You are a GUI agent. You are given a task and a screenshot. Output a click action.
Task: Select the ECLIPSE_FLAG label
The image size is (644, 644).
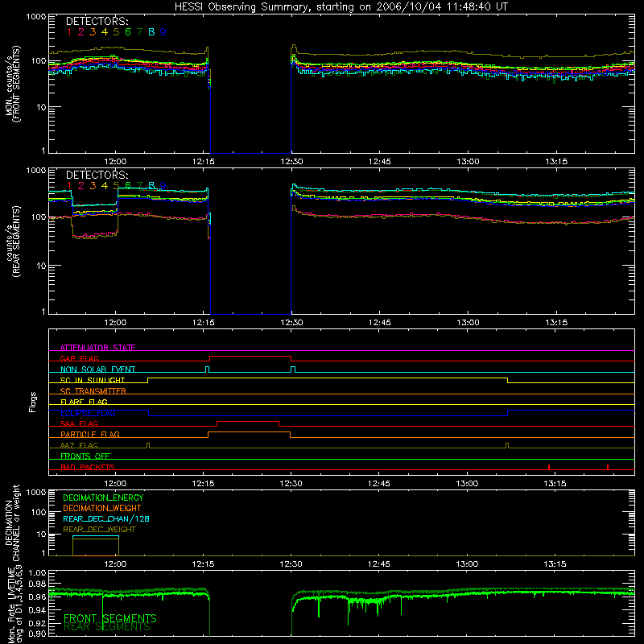click(x=88, y=413)
